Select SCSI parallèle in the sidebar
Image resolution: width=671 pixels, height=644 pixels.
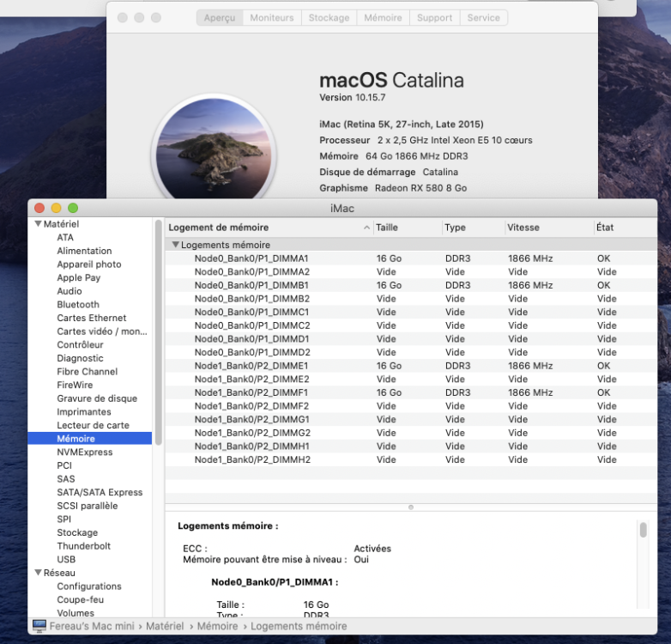[x=88, y=506]
